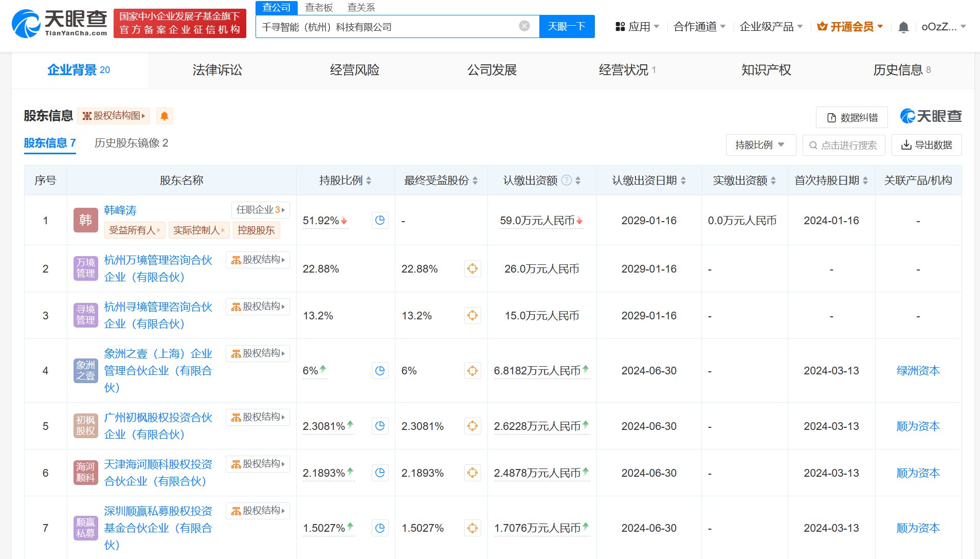The height and width of the screenshot is (559, 980).
Task: Open pie chart icon for 广州初枫 row
Action: coord(380,426)
